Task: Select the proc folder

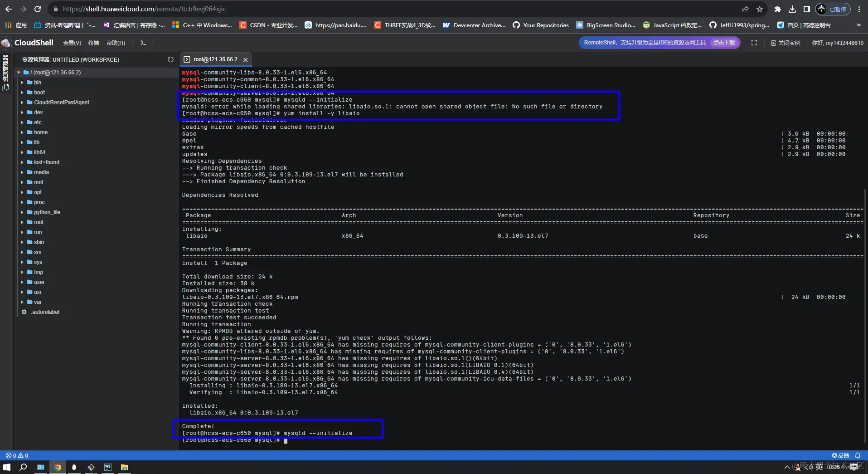Action: 39,202
